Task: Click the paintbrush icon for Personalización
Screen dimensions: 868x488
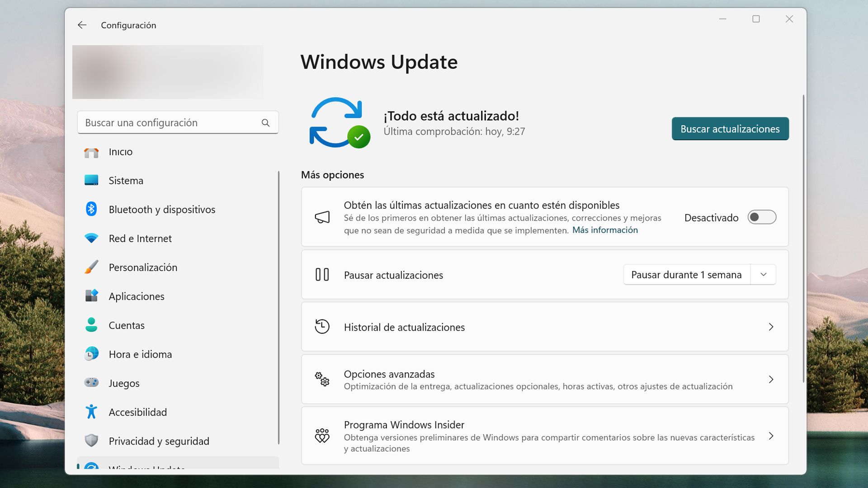Action: (91, 267)
